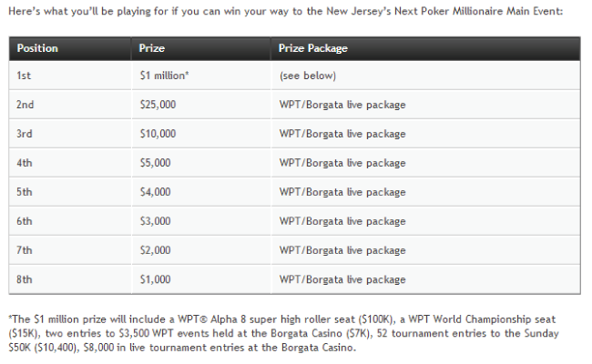592x364 pixels.
Task: Select the $1 million* prize cell
Action: tap(164, 76)
